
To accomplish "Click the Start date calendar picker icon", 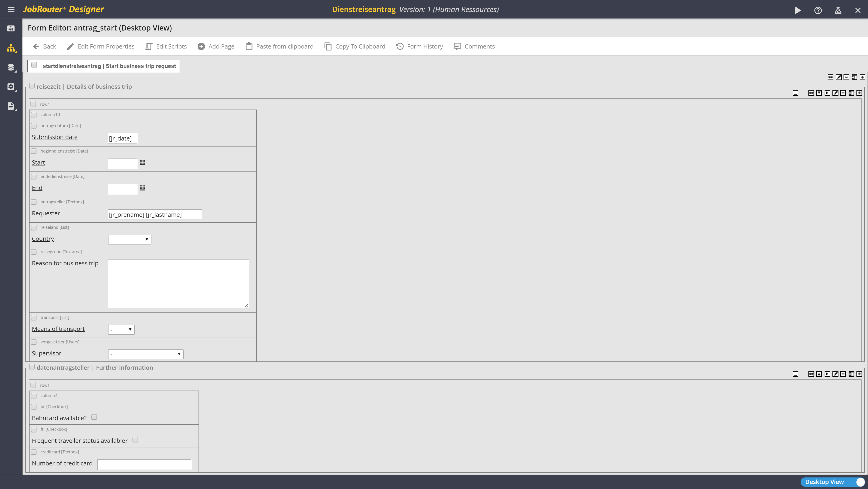I will (142, 162).
